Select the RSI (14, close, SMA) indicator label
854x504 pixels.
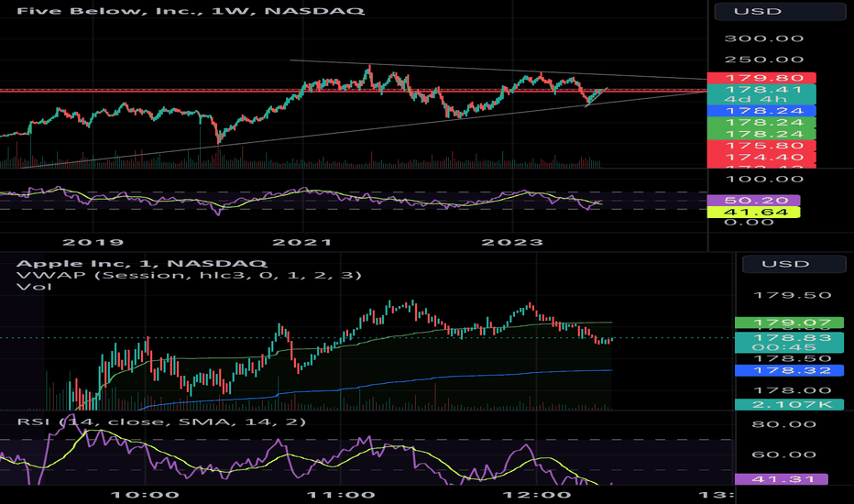pos(161,422)
